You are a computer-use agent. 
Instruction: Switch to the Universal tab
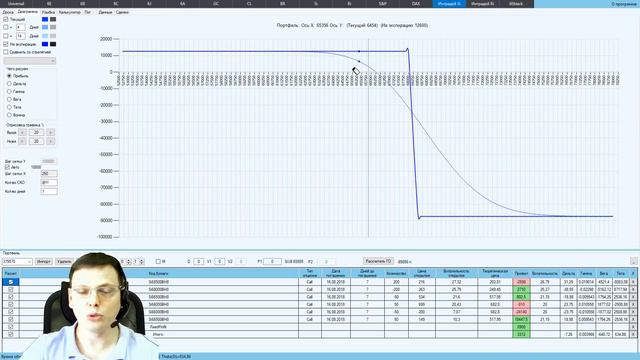pos(16,4)
